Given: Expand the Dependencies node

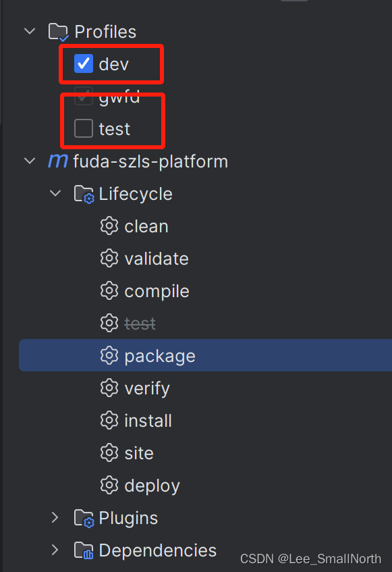Looking at the screenshot, I should 55,550.
